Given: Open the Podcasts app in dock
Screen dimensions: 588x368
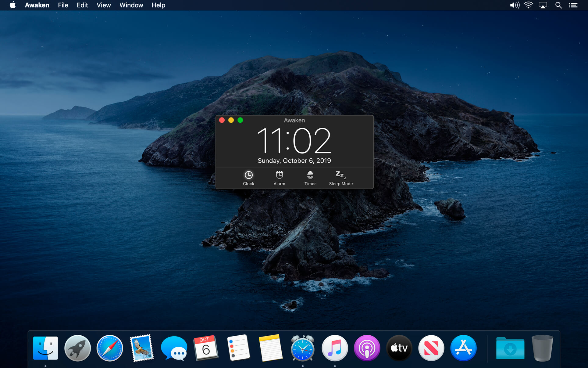Looking at the screenshot, I should click(367, 348).
